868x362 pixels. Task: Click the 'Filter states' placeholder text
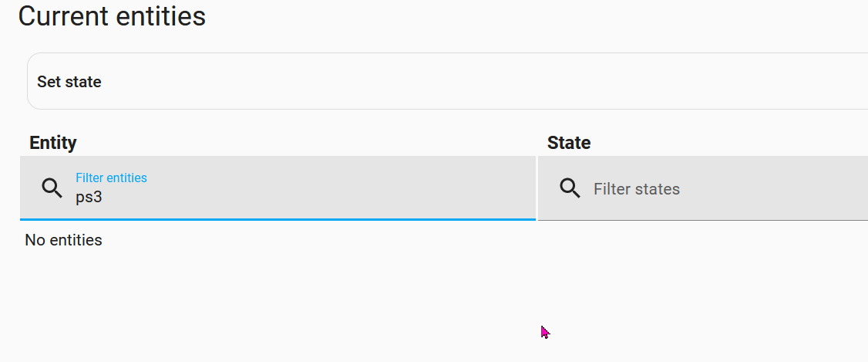(637, 189)
